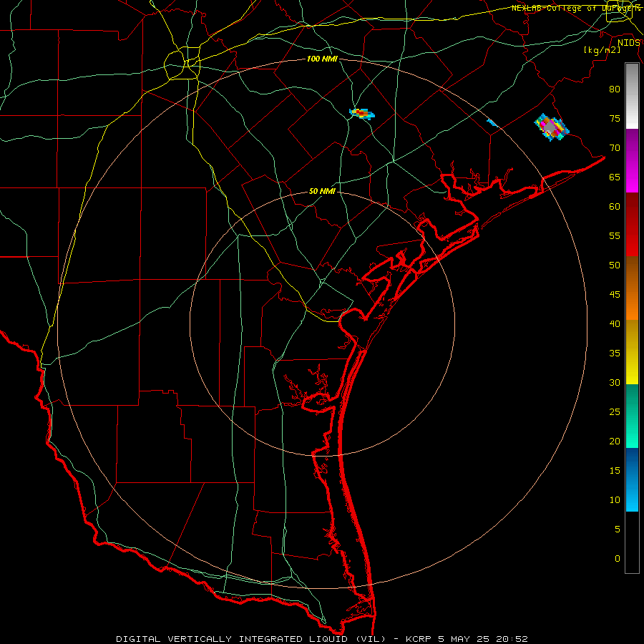The width and height of the screenshot is (644, 644).
Task: Click the scale value "55"
Action: coord(615,235)
